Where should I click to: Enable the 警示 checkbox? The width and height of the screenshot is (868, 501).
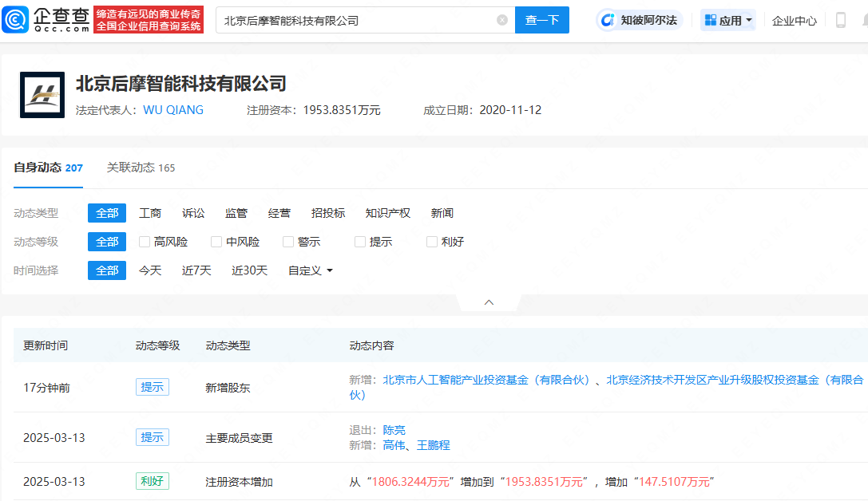tap(287, 242)
